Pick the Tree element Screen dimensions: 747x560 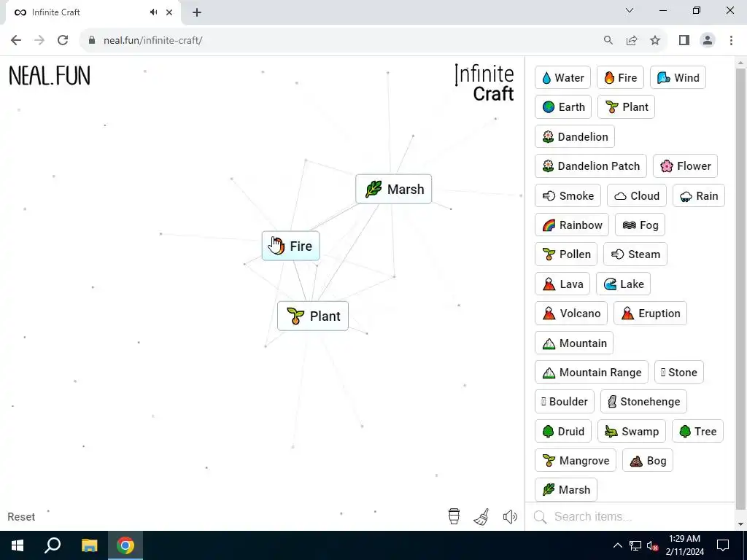pos(698,432)
